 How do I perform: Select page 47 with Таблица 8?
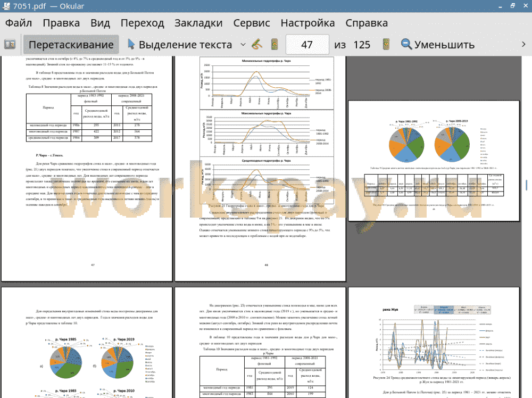(87, 169)
